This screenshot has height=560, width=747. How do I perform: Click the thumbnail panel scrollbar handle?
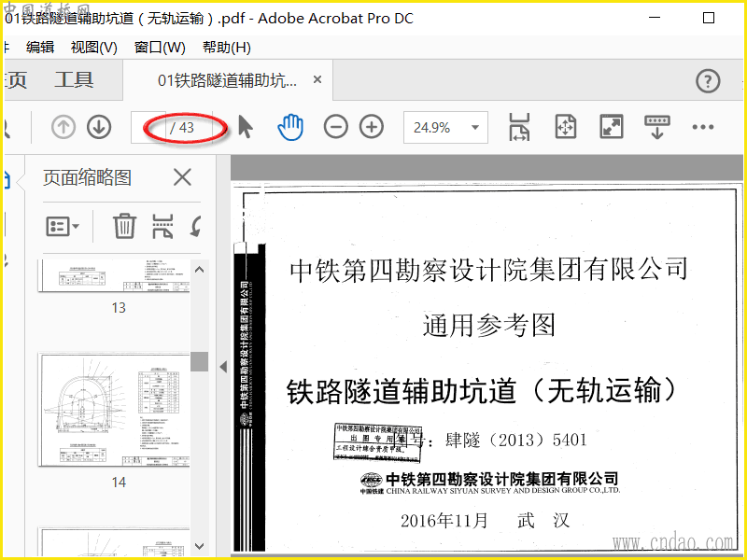click(199, 361)
